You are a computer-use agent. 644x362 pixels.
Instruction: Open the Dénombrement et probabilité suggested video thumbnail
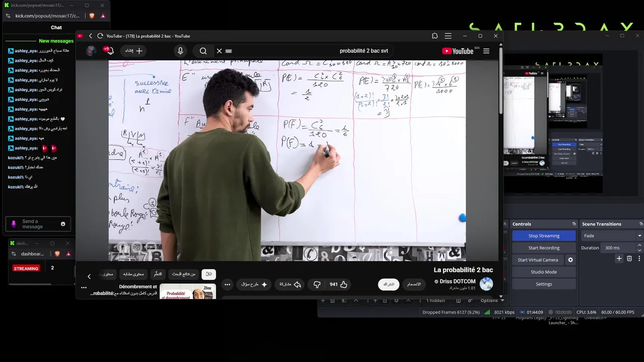[x=188, y=292]
